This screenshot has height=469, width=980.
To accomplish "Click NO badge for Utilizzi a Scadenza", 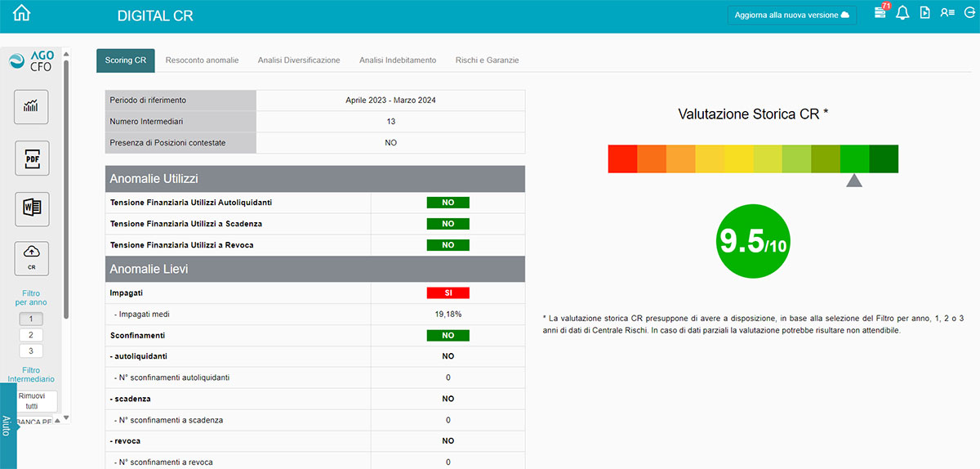I will [x=448, y=224].
